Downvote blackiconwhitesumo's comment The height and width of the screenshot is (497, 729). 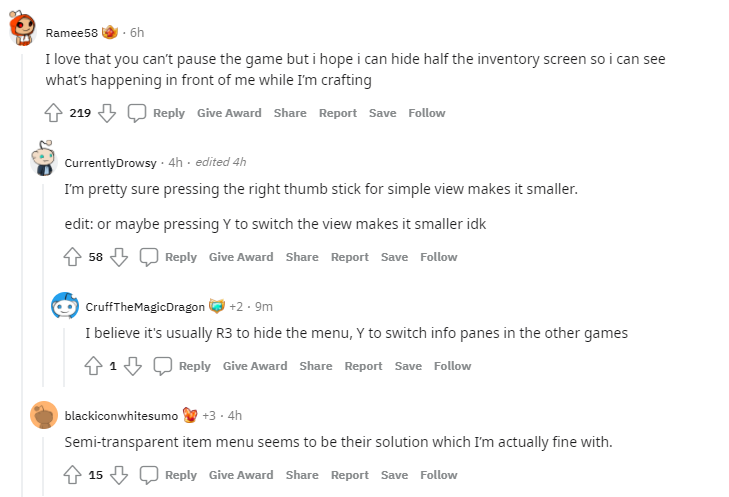[x=119, y=475]
